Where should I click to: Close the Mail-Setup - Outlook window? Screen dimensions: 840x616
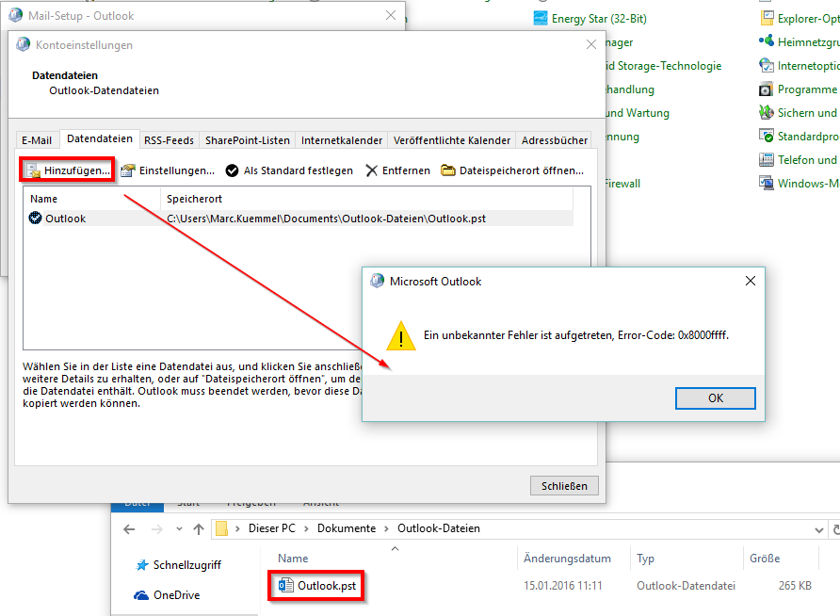pyautogui.click(x=391, y=15)
